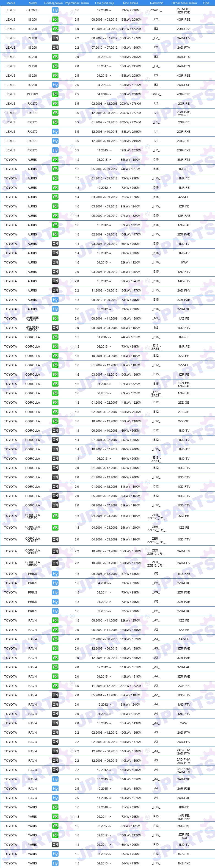This screenshot has width=215, height=868.
Task: Click the IS 250C model cell
Action: pyautogui.click(x=32, y=94)
